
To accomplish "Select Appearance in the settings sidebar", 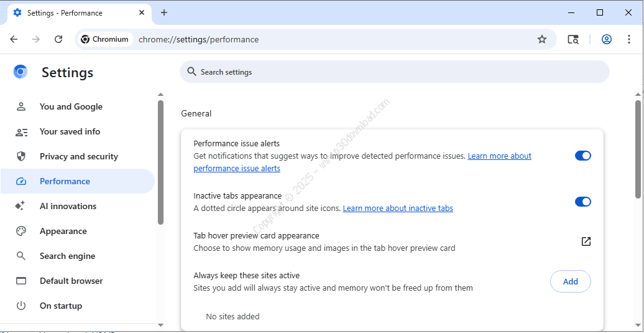I will [x=63, y=231].
